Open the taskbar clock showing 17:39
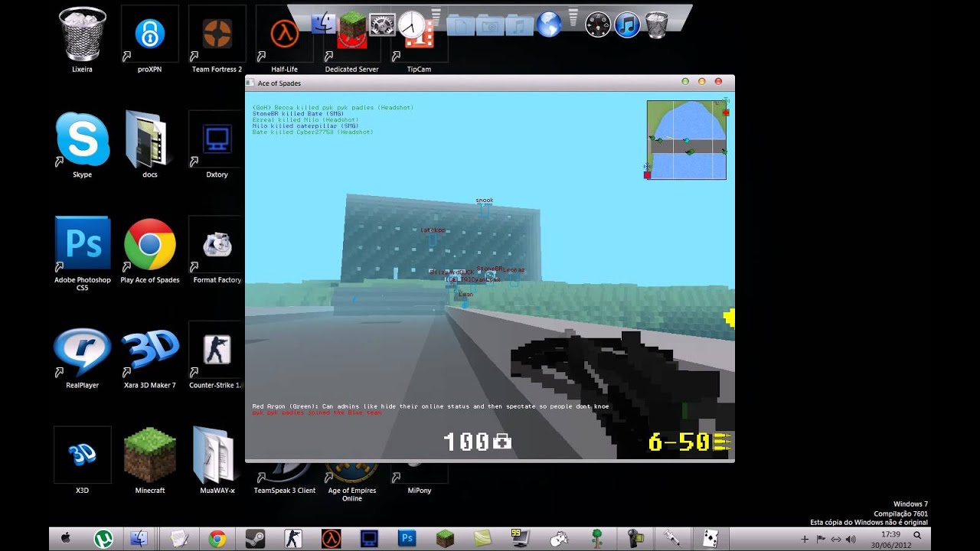 [890, 539]
